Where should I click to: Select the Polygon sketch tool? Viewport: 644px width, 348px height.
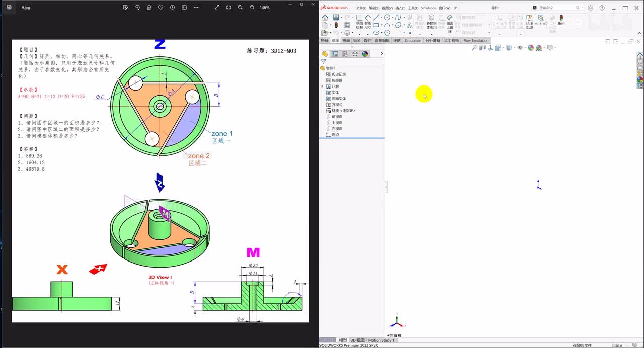tap(387, 33)
